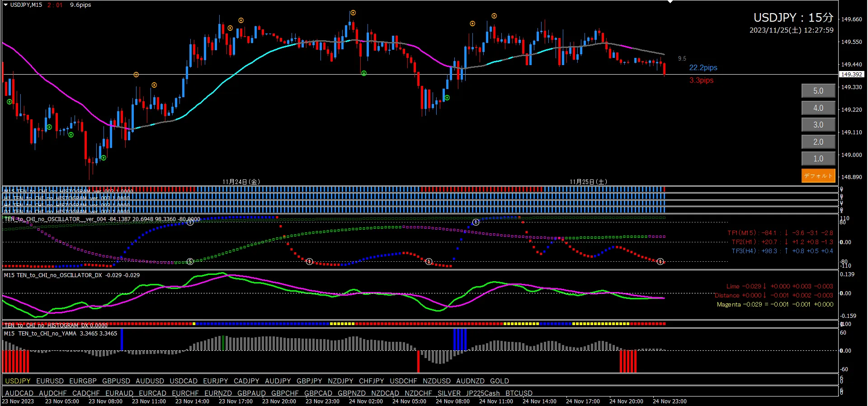
Task: Switch the chart to BTCUSD
Action: [519, 393]
